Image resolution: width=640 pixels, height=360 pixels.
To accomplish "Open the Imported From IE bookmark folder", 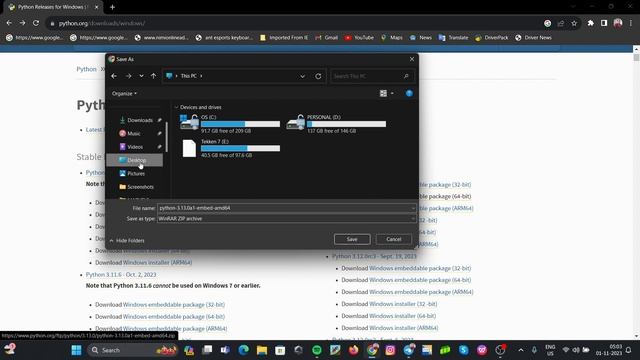I will tap(284, 38).
